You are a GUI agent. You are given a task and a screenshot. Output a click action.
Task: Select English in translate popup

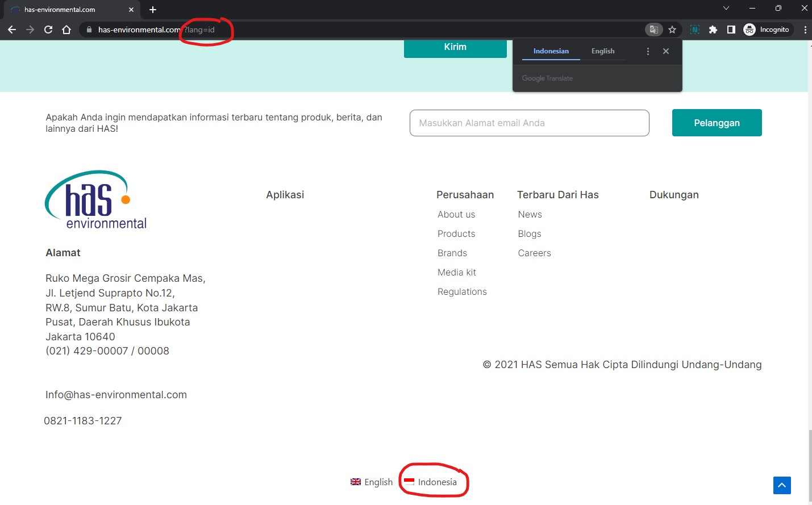tap(603, 51)
